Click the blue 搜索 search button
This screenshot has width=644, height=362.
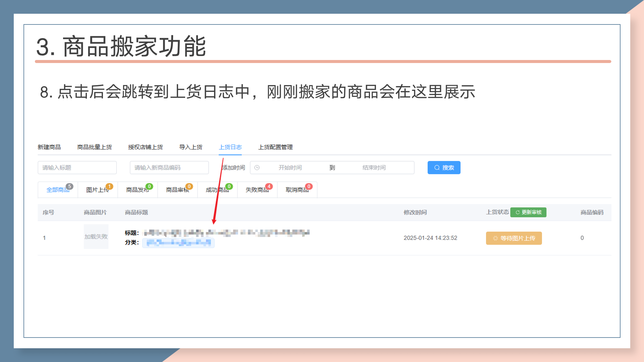coord(444,168)
